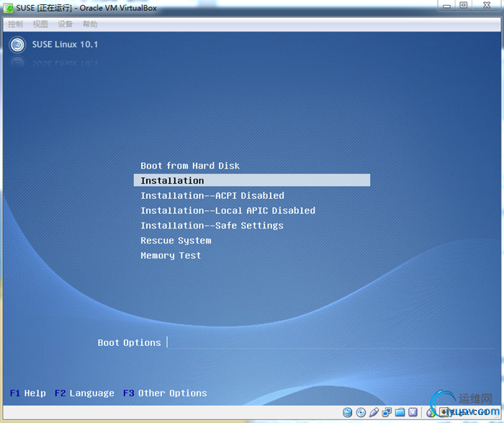Click the hard disk activity status icon
504x423 pixels.
pos(347,412)
